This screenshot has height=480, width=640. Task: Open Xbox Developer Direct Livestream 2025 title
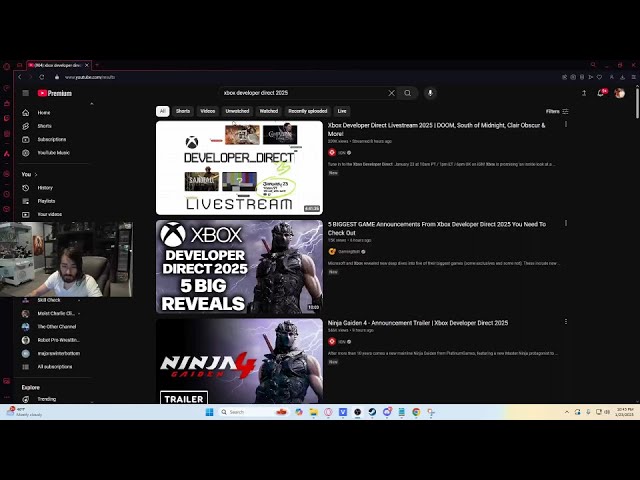pos(436,129)
